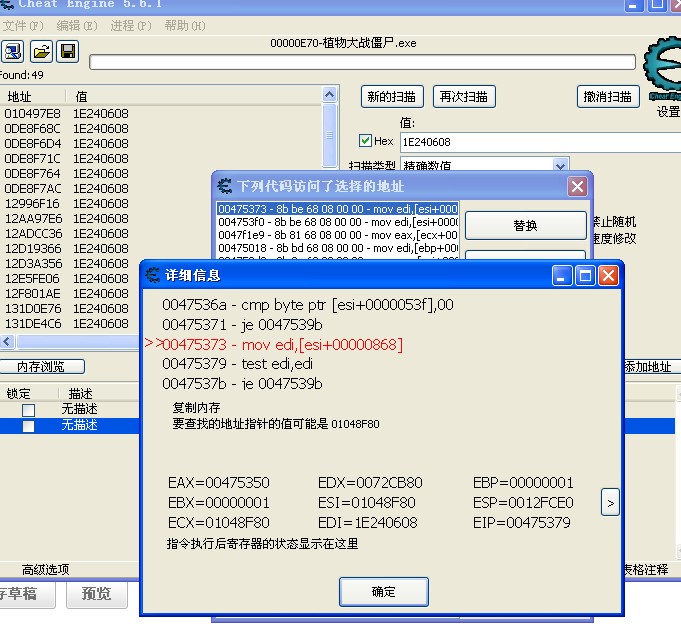This screenshot has width=681, height=628.
Task: Select address row 010497E8
Action: (x=161, y=113)
